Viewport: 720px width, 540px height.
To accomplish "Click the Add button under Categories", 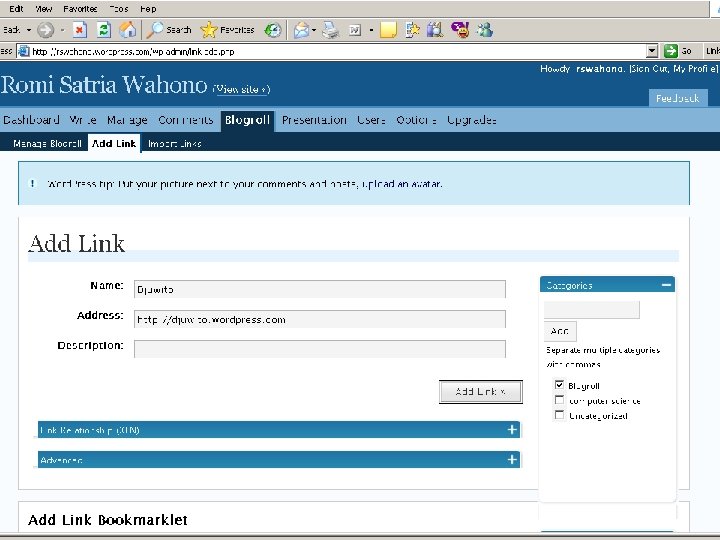I will tap(560, 331).
